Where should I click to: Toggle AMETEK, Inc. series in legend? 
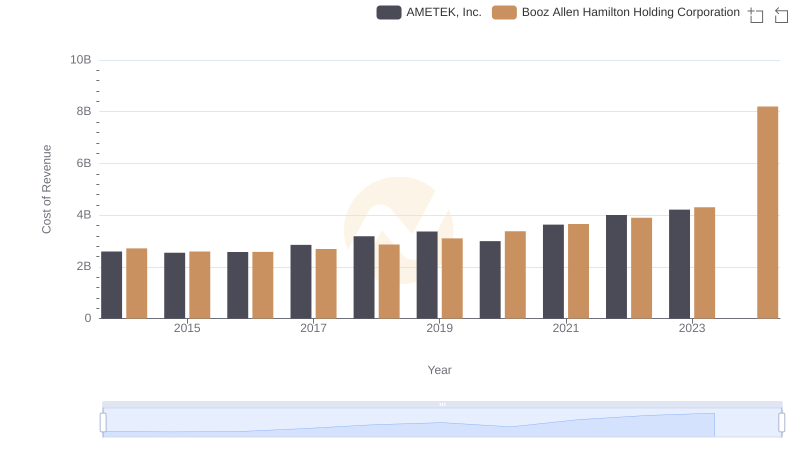(x=429, y=12)
